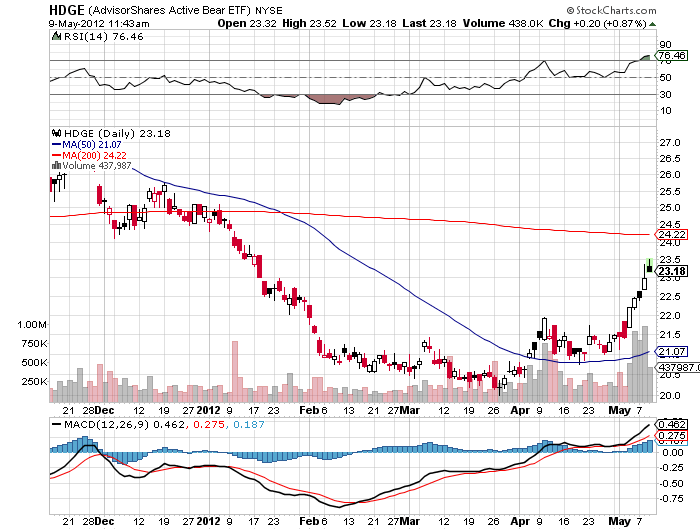Image resolution: width=700 pixels, height=530 pixels.
Task: Click the Feb label on price chart axis
Action: pos(309,410)
